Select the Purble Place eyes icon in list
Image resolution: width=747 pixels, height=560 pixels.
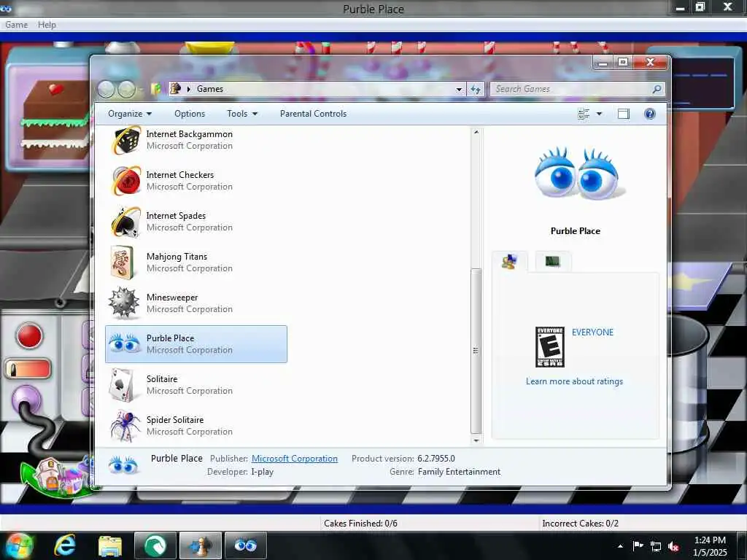124,343
